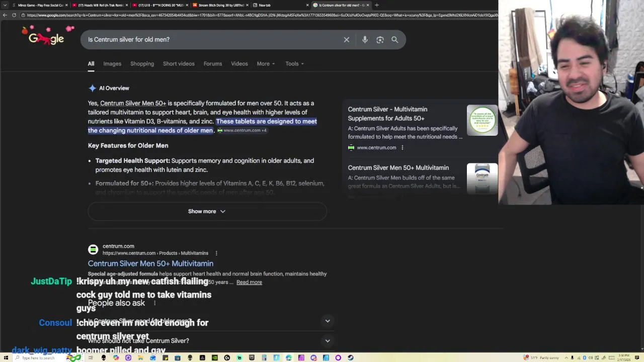Click the AI Overview sparkle icon
The width and height of the screenshot is (644, 362).
coord(93,88)
